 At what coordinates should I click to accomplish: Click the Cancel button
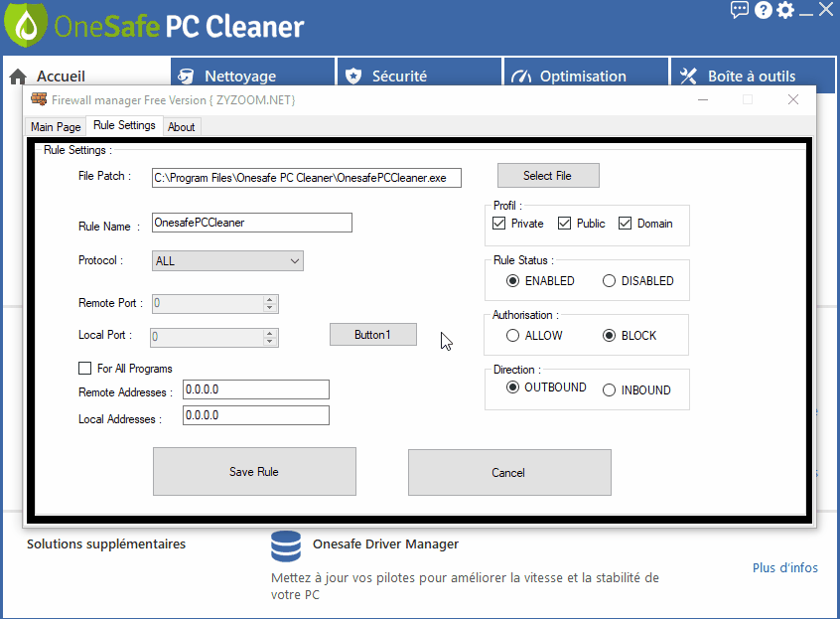coord(509,473)
